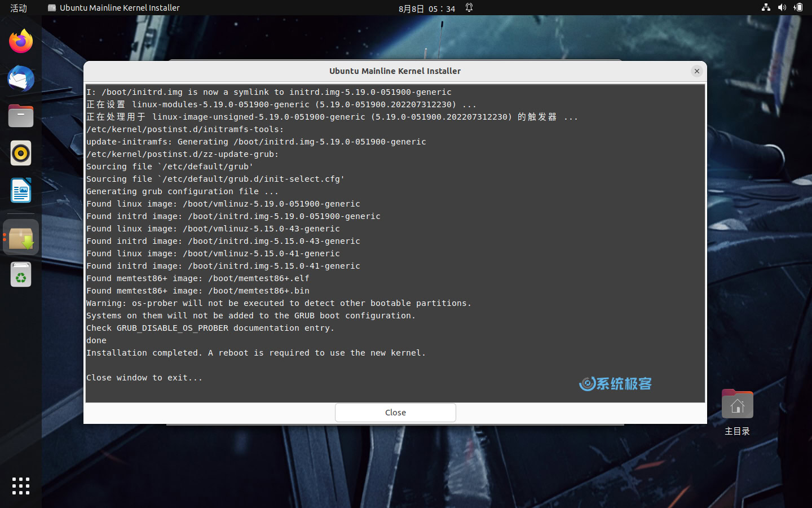The image size is (812, 508).
Task: Click the vmlinuz-5.15.0-43-generic line
Action: pyautogui.click(x=213, y=229)
